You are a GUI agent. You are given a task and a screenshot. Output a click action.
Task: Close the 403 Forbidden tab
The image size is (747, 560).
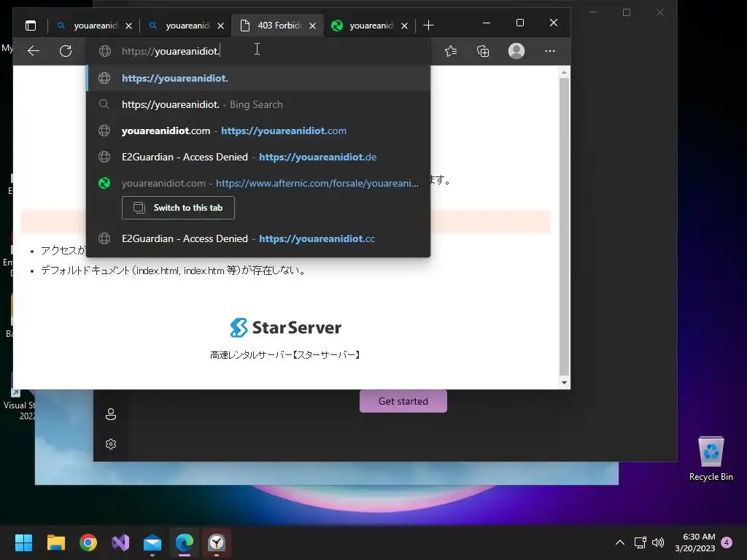312,26
